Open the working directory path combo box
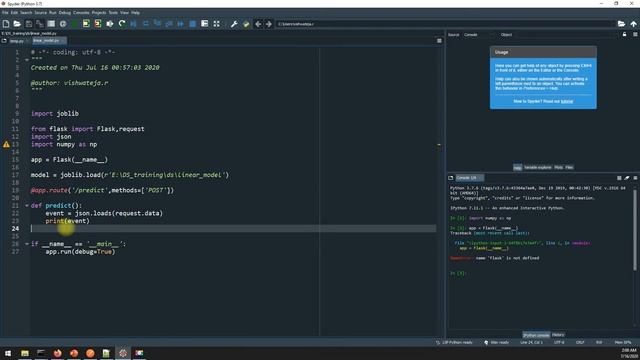Screen dimensions: 640x360 pyautogui.click(x=445, y=24)
